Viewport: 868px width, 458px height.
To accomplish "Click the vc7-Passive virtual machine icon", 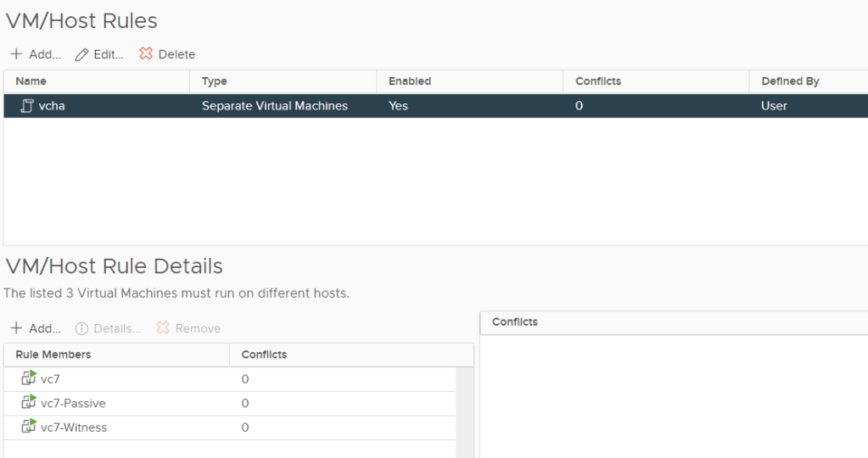I will 29,403.
